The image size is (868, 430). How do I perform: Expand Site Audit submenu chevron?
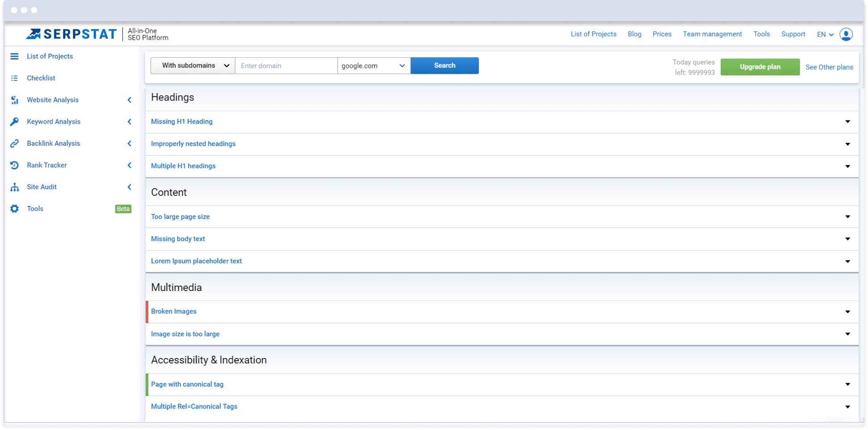click(x=129, y=187)
